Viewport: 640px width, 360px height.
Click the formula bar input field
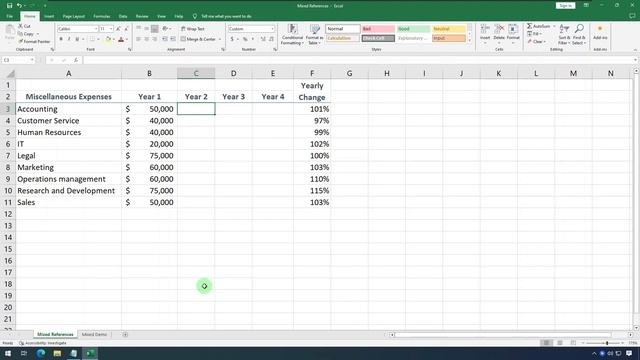[359, 60]
